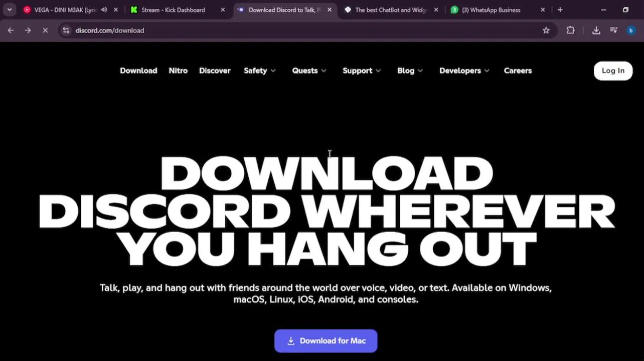Expand the Developers dropdown menu
The width and height of the screenshot is (644, 361).
[x=464, y=71]
